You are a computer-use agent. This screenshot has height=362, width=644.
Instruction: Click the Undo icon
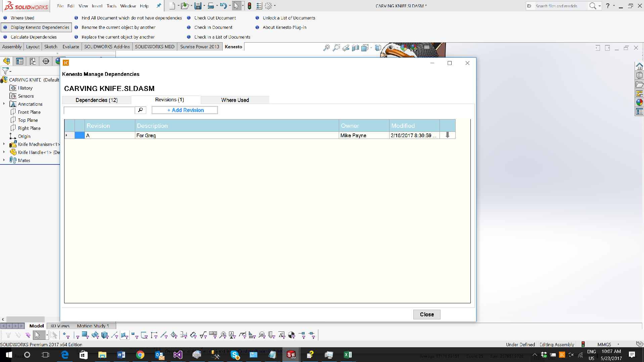click(223, 6)
